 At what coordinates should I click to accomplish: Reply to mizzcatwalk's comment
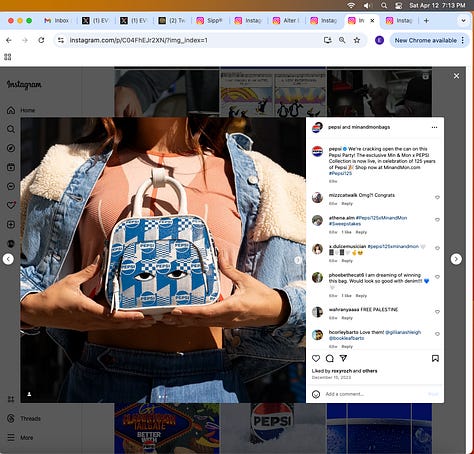[347, 204]
